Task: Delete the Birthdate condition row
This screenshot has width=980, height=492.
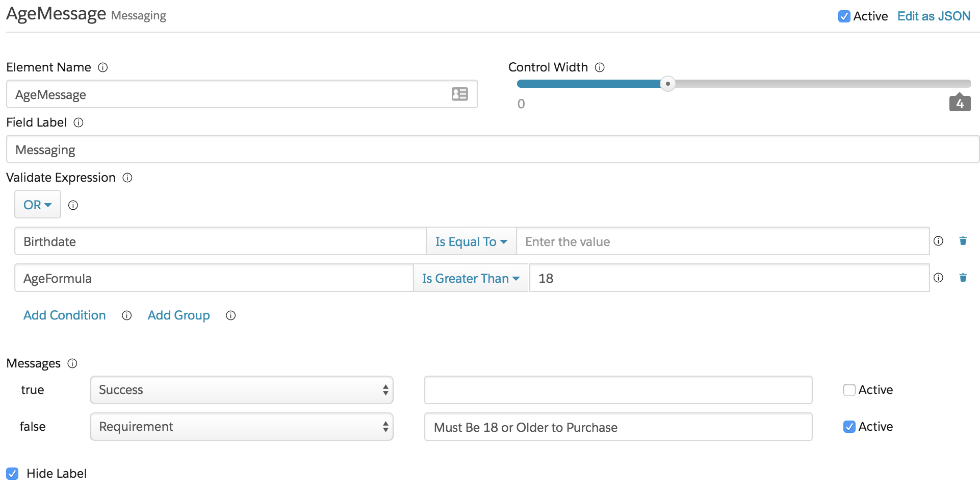Action: click(963, 241)
